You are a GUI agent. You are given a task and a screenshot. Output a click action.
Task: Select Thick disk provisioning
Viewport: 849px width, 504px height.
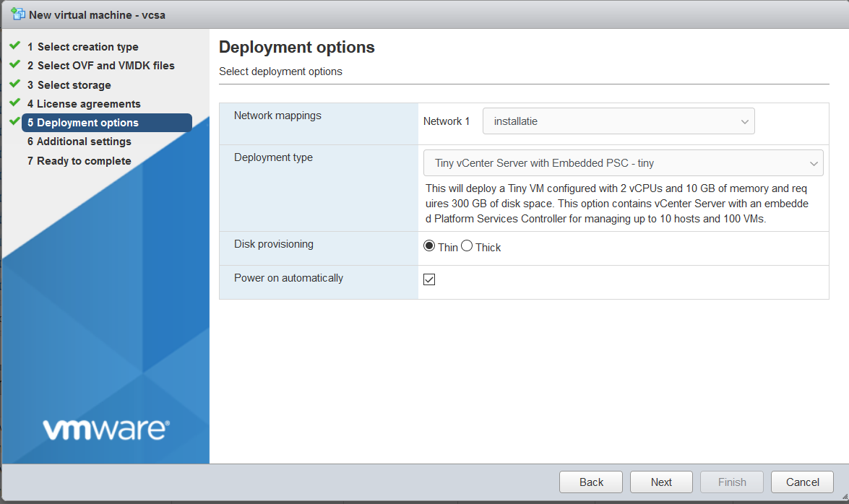click(467, 246)
